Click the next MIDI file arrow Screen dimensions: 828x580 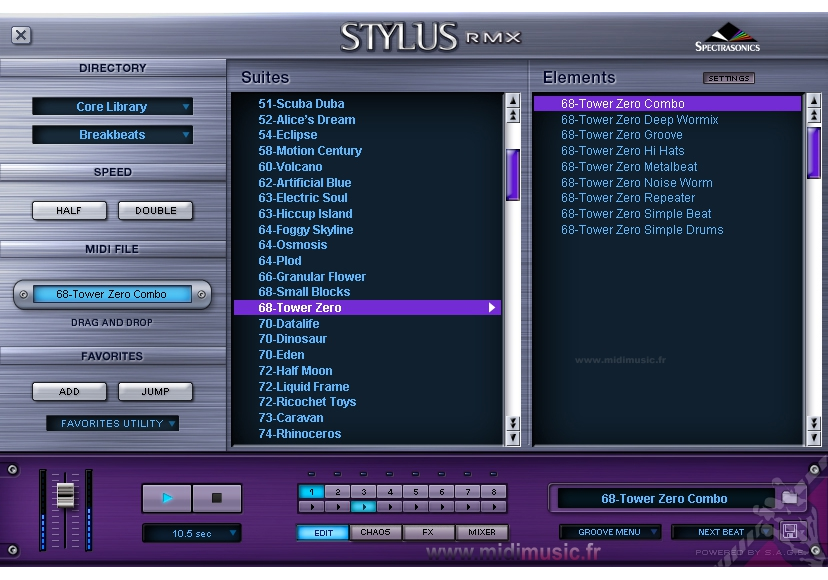pyautogui.click(x=201, y=294)
